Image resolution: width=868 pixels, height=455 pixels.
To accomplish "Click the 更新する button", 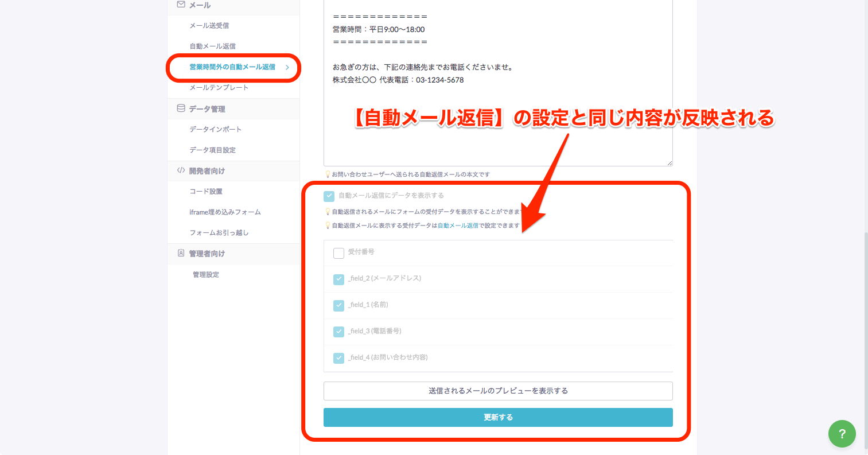I will point(498,417).
